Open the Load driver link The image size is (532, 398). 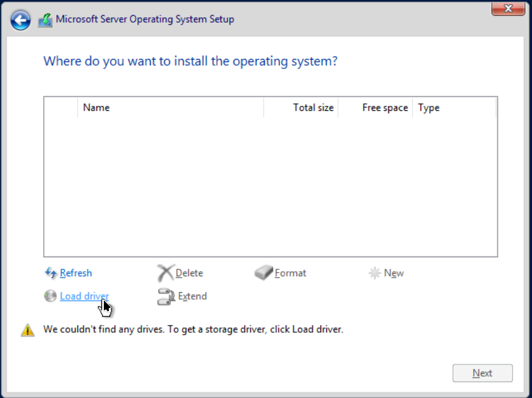point(84,296)
